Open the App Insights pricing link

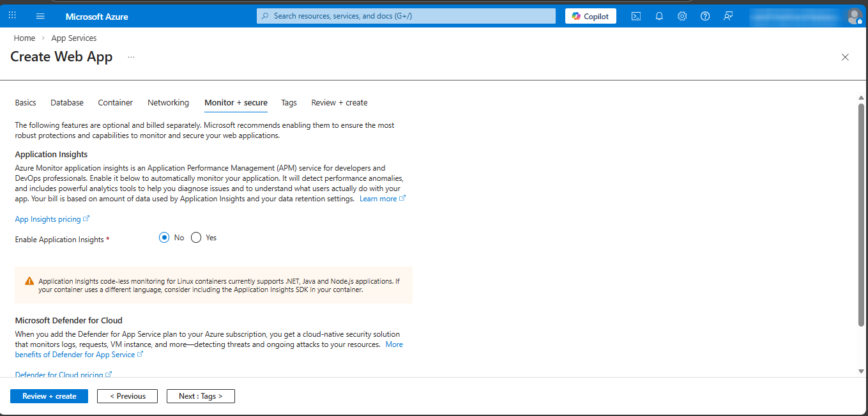(48, 219)
